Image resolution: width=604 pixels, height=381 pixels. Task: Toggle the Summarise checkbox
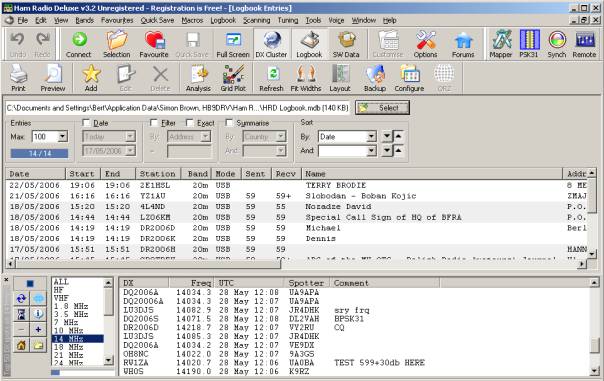pyautogui.click(x=229, y=123)
